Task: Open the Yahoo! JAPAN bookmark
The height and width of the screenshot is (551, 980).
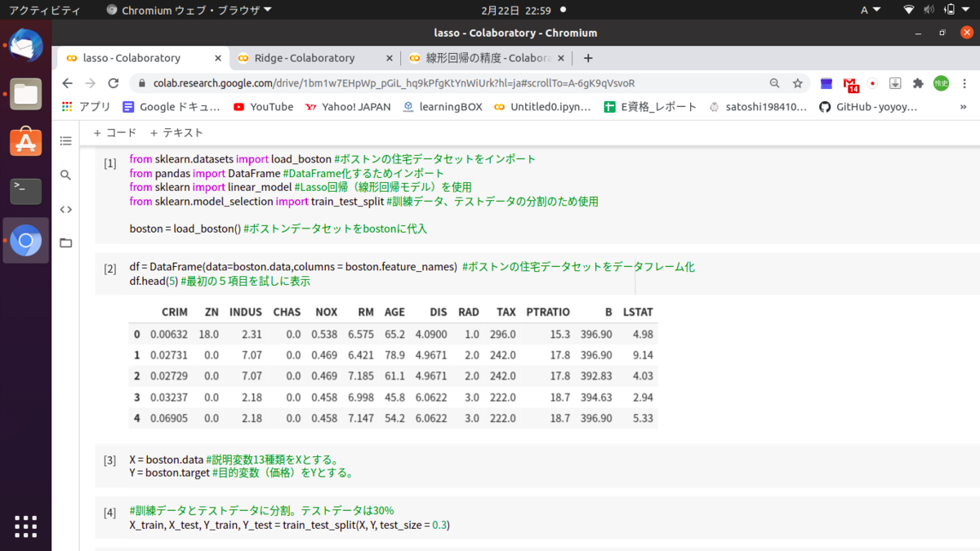Action: click(x=347, y=107)
